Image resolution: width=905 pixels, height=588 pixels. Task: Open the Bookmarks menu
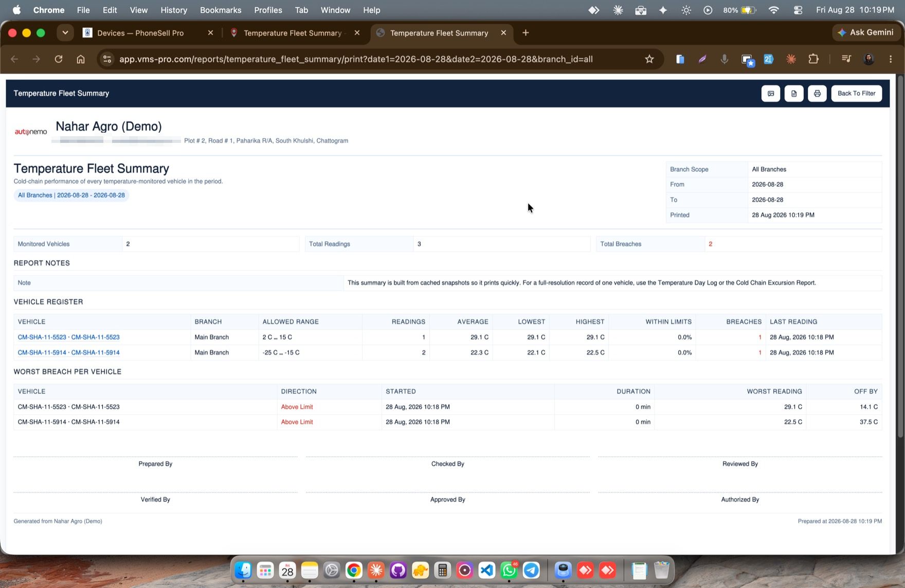[221, 10]
